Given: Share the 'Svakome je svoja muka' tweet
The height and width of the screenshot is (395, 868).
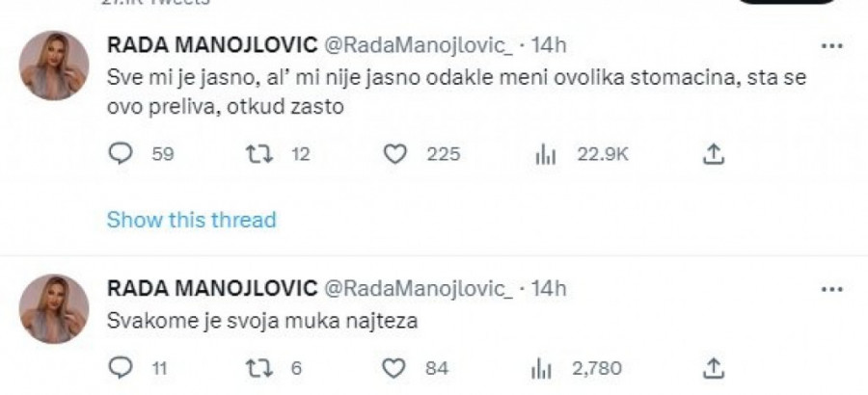Looking at the screenshot, I should pos(715,366).
